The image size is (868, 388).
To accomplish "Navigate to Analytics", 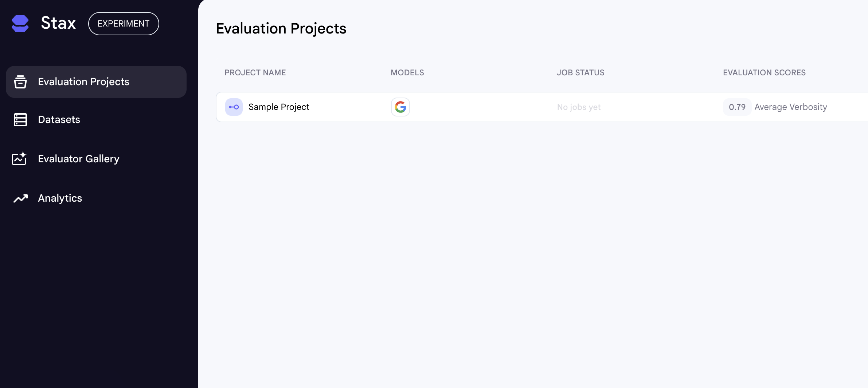I will pyautogui.click(x=60, y=198).
